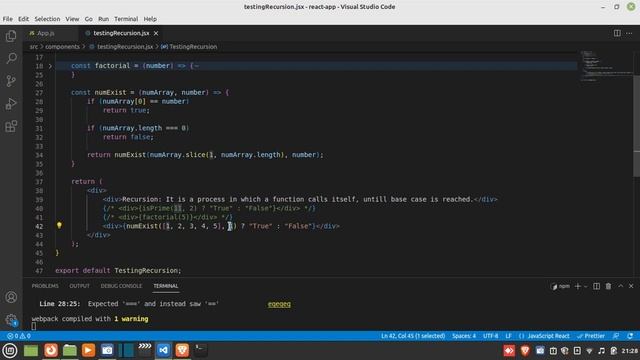
Task: Click the minimap code overview
Action: 606,65
